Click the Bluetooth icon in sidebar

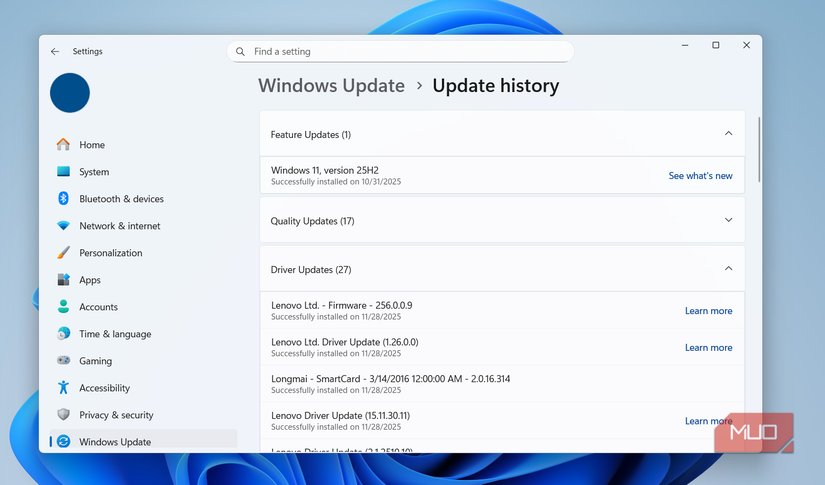tap(63, 198)
